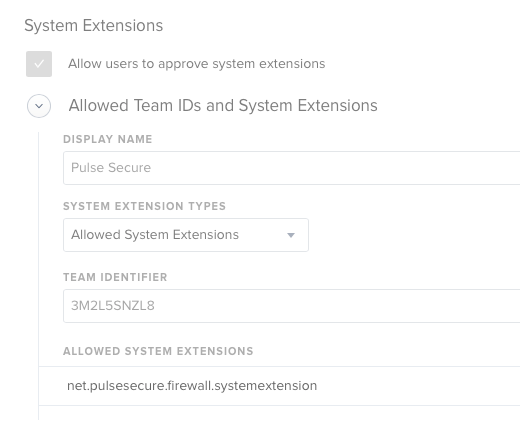Toggle Allow users to approve system extensions checkbox
Screen dimensions: 520x432
click(39, 64)
